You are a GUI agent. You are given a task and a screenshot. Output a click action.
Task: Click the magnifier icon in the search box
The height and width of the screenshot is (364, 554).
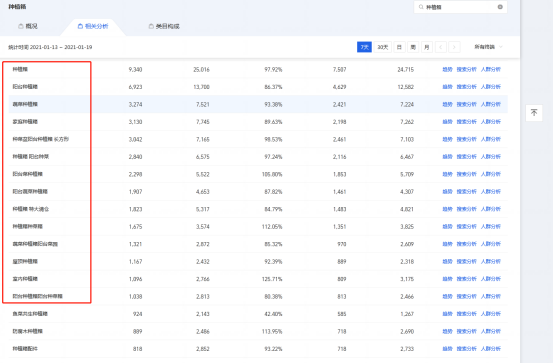[x=421, y=7]
